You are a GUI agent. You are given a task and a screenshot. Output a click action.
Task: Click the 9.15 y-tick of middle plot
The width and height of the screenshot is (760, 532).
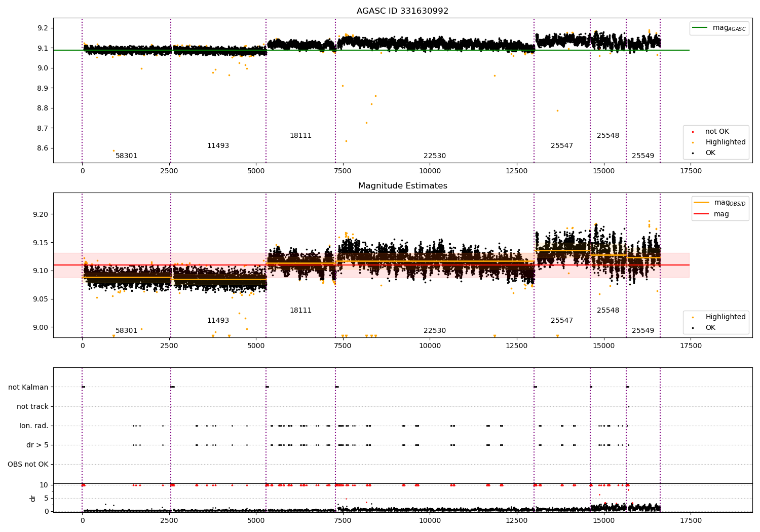[41, 243]
